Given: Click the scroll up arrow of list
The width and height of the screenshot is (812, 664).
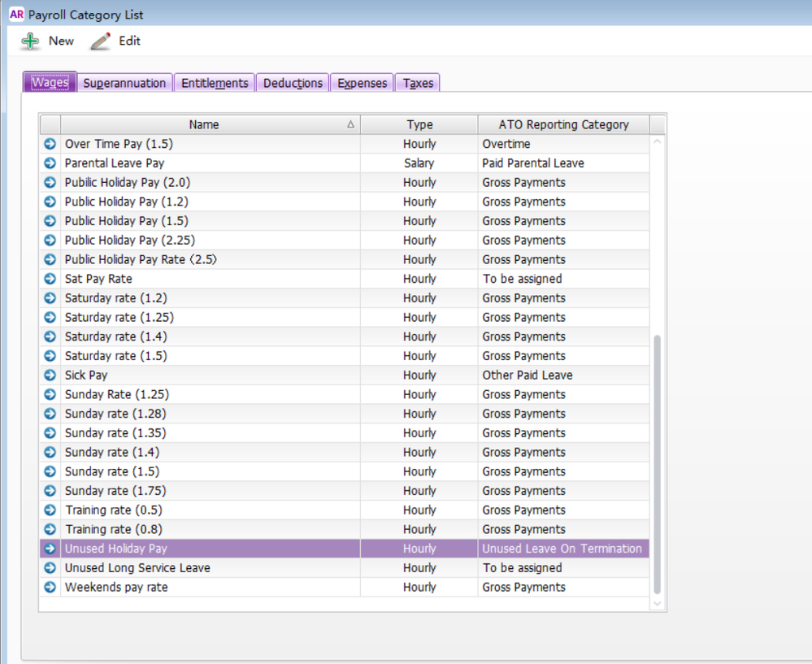Looking at the screenshot, I should [658, 141].
